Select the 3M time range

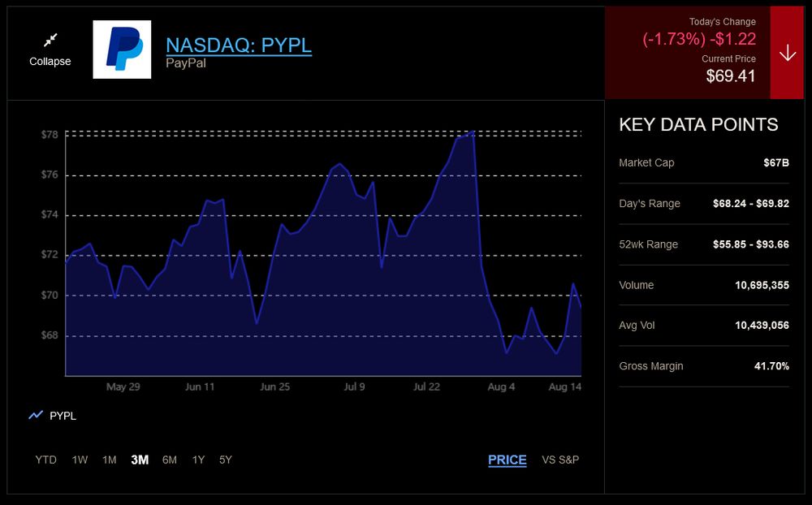(x=140, y=460)
